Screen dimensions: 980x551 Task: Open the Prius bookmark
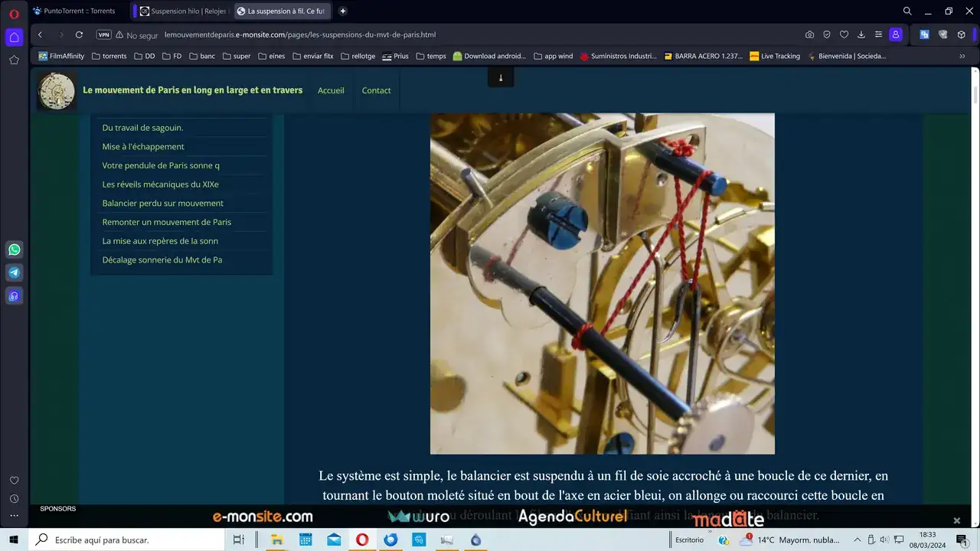395,56
